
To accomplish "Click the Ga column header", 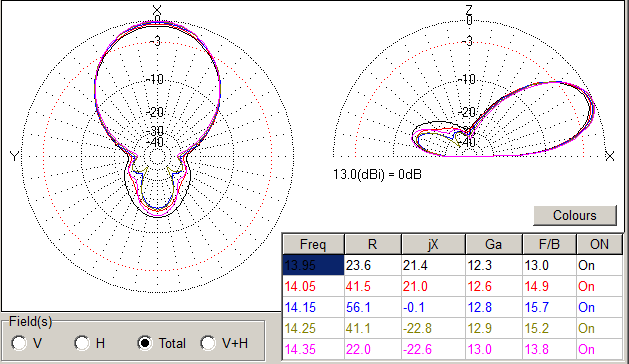I will (x=493, y=244).
